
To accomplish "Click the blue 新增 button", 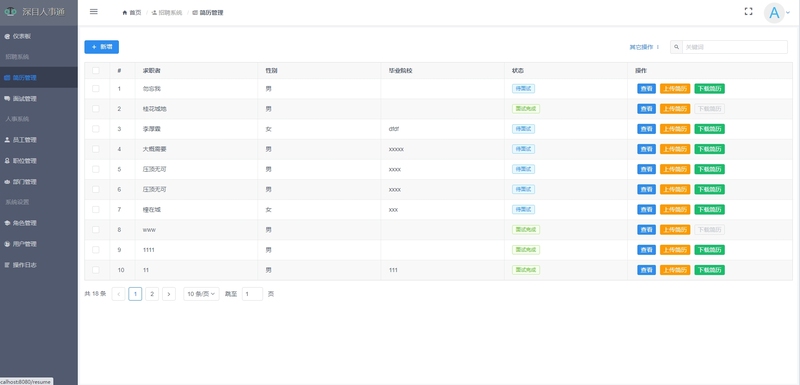I will [102, 47].
